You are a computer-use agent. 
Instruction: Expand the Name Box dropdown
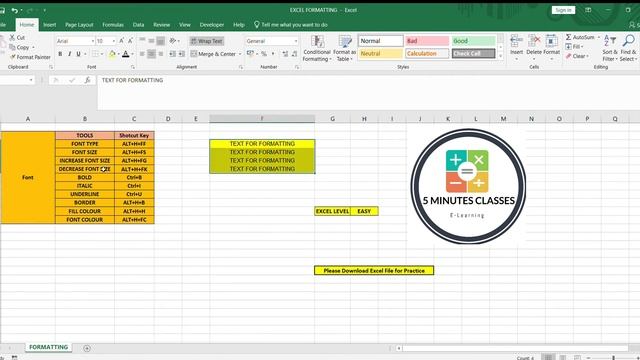pos(31,80)
